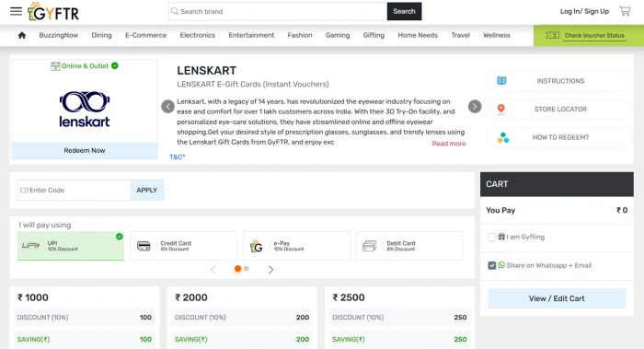Select Credit Card 8% Discount option
This screenshot has height=349, width=644.
coord(184,246)
